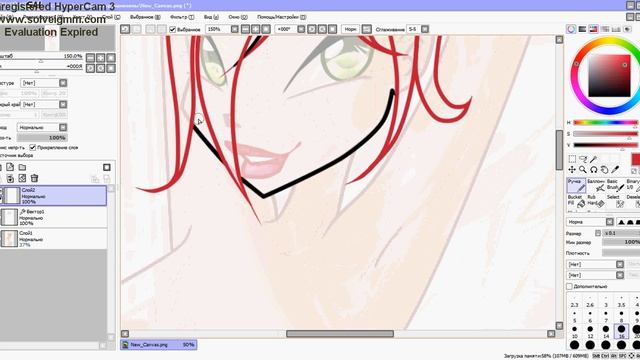Adjust the Мин размер value bar
Screen dimensions: 640x360
click(621, 242)
